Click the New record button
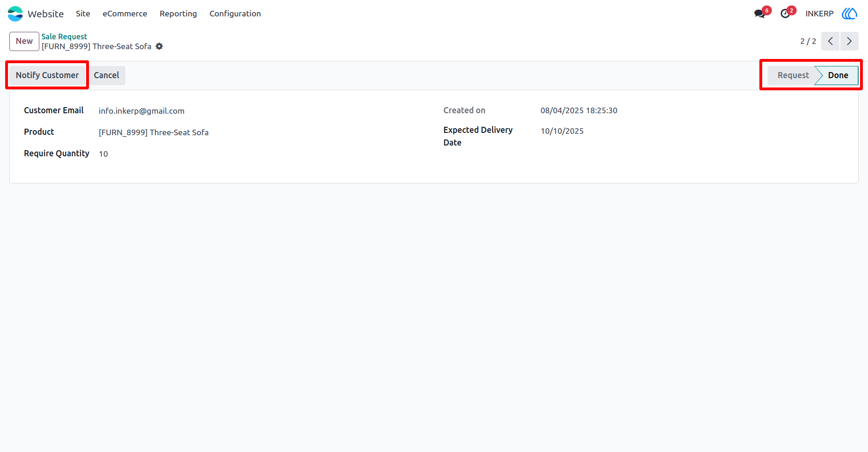The image size is (868, 452). point(24,41)
